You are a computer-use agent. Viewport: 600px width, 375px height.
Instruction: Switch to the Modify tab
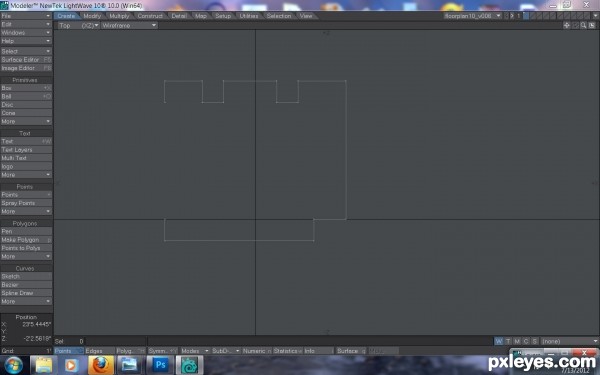click(x=92, y=16)
